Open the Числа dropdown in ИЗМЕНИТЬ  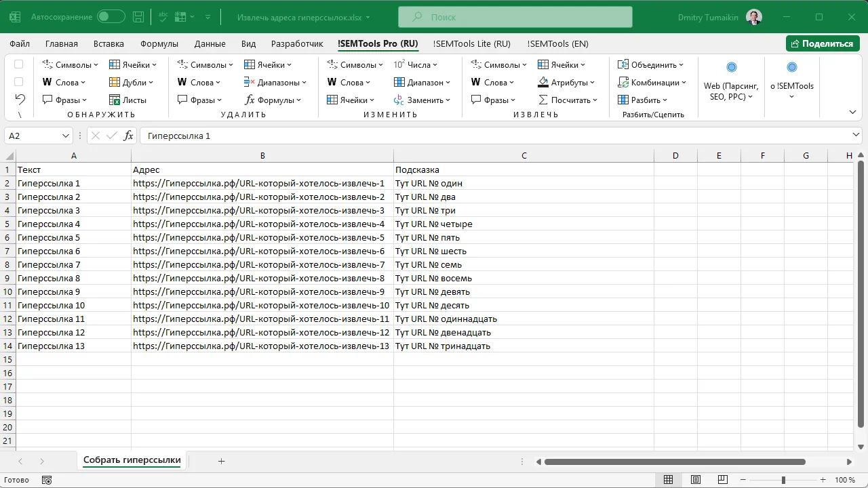click(x=415, y=65)
